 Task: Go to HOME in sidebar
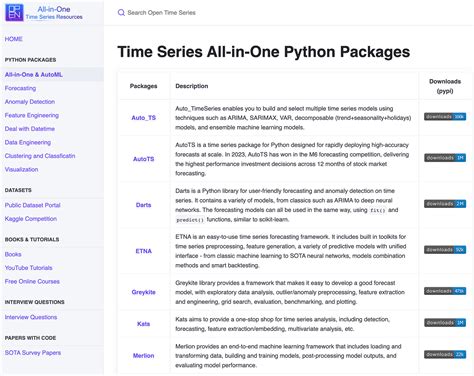click(14, 39)
